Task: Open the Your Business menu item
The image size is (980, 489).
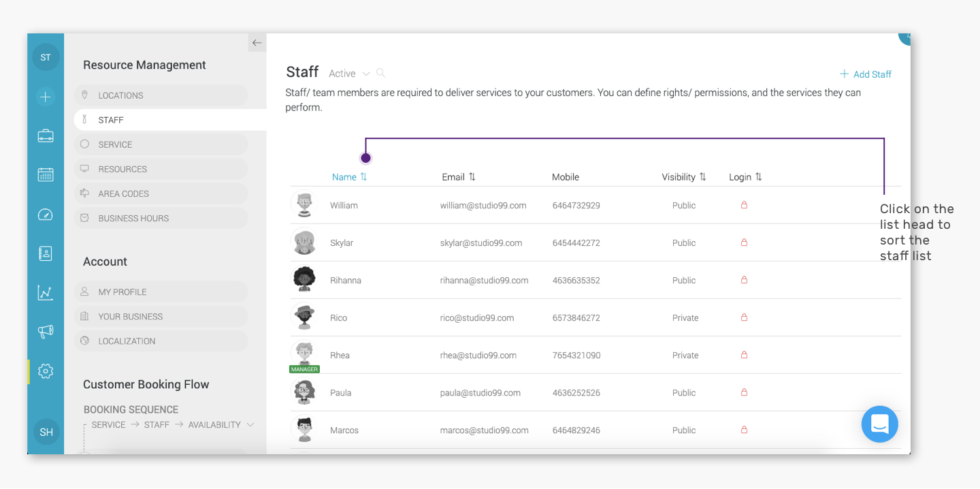Action: pos(161,316)
